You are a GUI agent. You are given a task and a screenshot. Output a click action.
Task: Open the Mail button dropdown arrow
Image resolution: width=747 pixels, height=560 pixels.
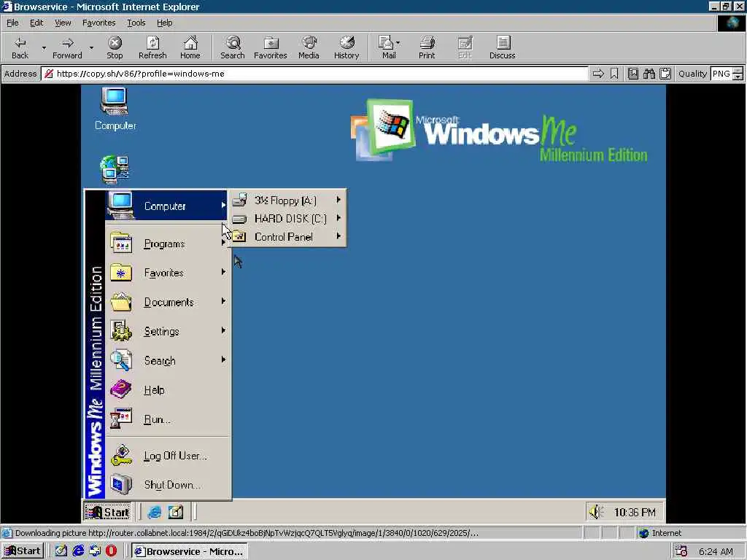pos(398,43)
